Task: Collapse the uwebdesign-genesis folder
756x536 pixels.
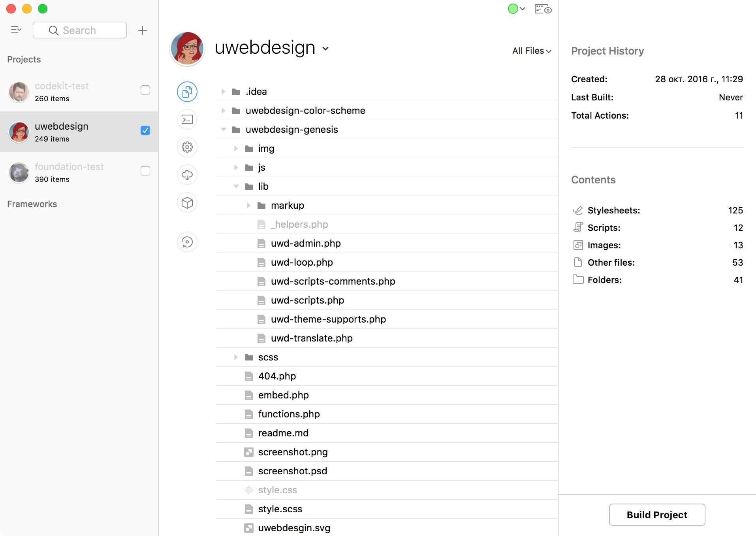Action: [x=224, y=129]
